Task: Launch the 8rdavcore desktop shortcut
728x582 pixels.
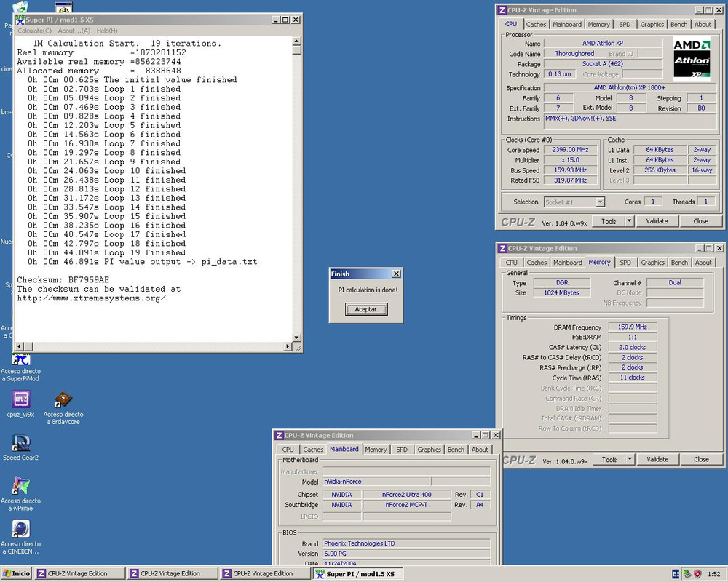Action: click(x=63, y=399)
